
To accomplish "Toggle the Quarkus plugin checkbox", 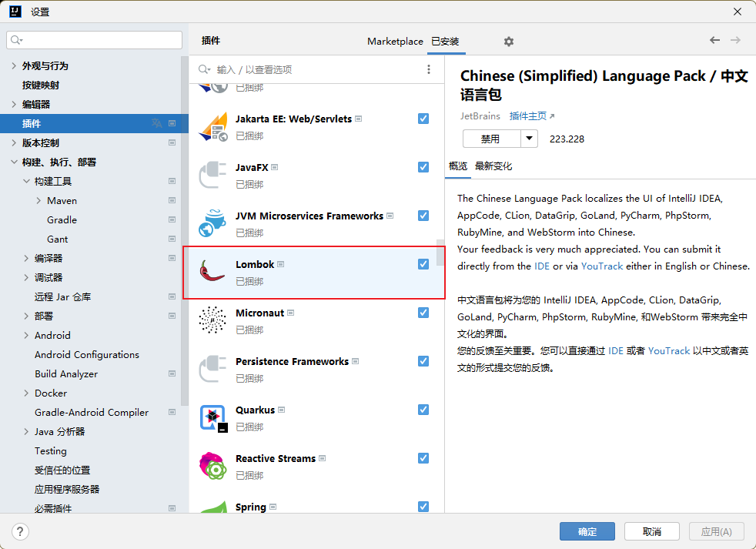I will [423, 410].
